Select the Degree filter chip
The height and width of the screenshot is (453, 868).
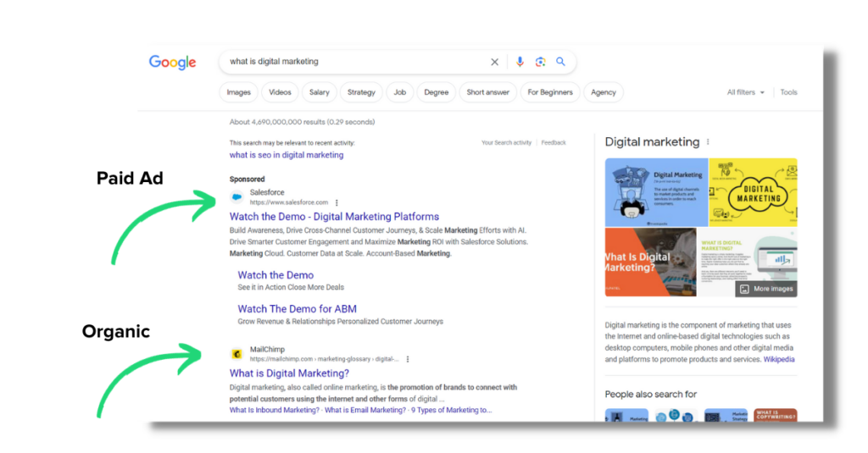tap(437, 92)
